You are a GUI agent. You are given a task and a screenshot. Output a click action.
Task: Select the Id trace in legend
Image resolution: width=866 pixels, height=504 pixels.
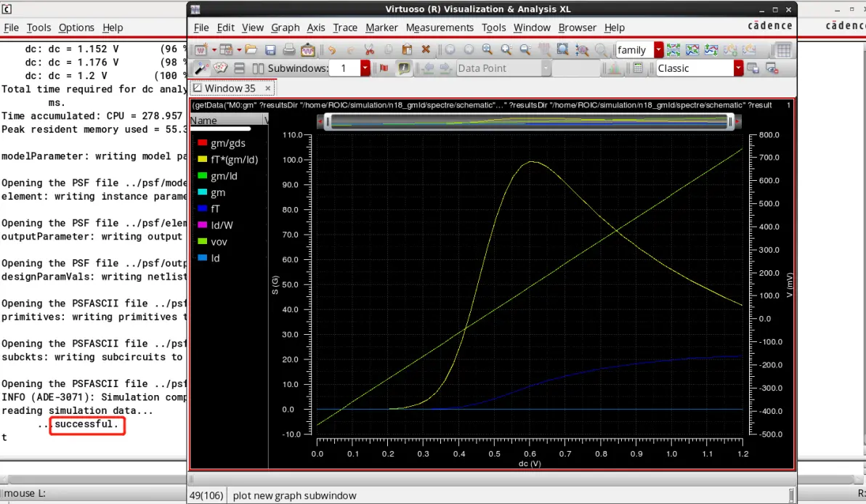tap(215, 259)
